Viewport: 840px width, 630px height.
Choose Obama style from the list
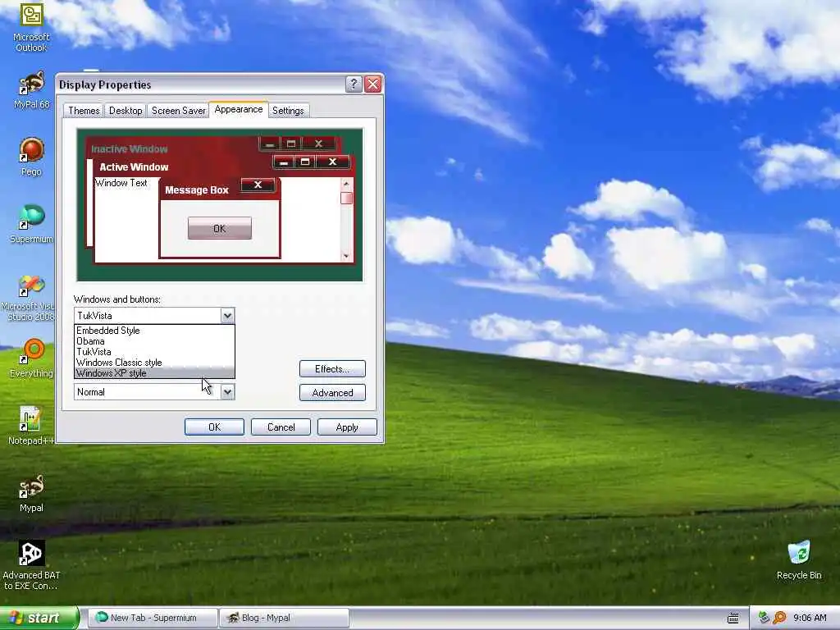click(154, 341)
